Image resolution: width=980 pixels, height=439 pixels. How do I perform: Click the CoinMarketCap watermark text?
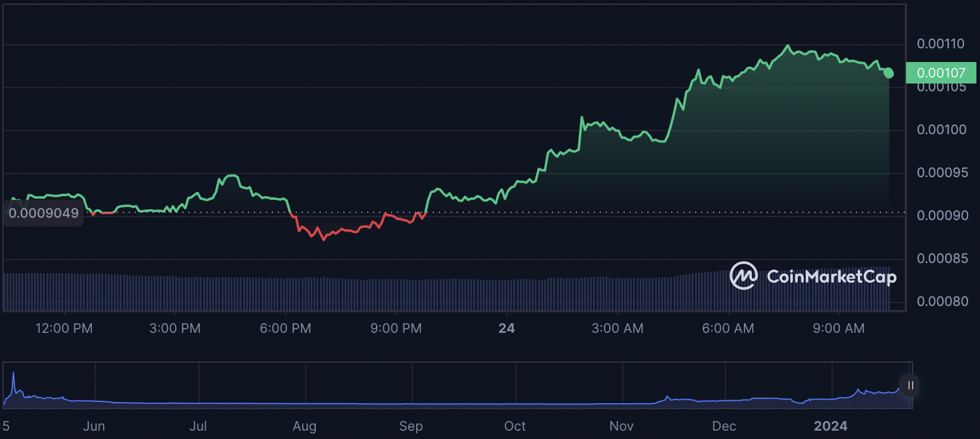pyautogui.click(x=831, y=277)
